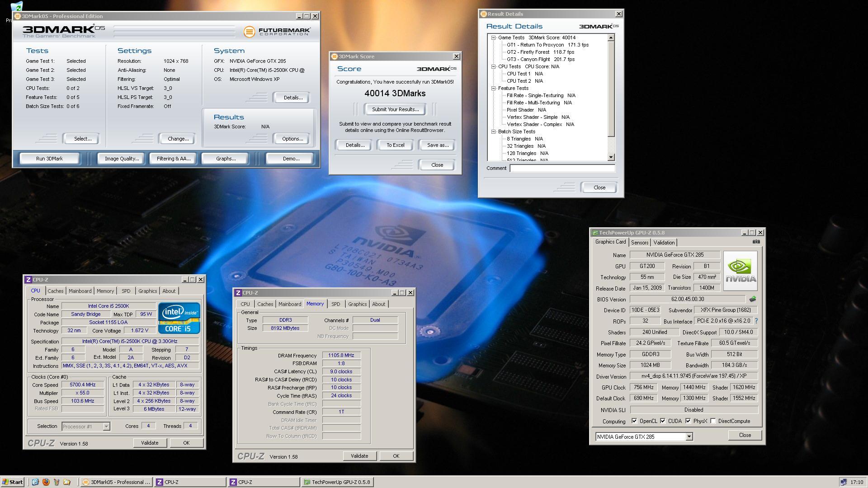The image size is (868, 488).
Task: Enable the DirectCompute checkbox in GPU-Z
Action: pos(713,421)
